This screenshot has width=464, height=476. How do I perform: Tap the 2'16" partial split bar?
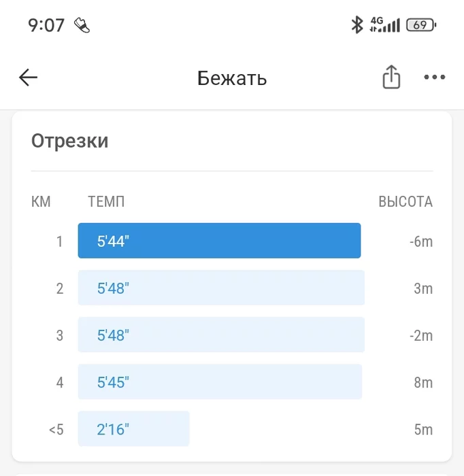click(133, 429)
